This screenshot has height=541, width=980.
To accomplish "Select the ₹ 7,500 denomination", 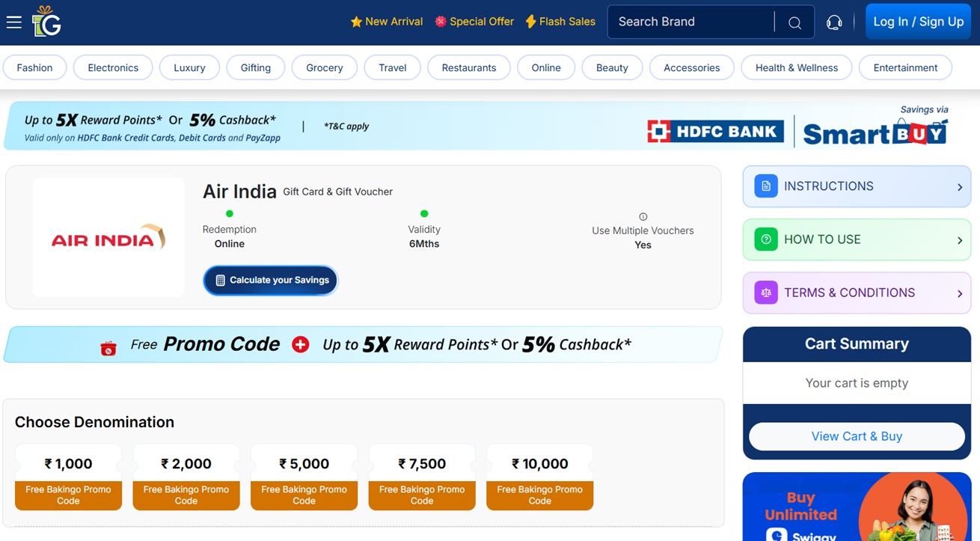I will click(422, 464).
